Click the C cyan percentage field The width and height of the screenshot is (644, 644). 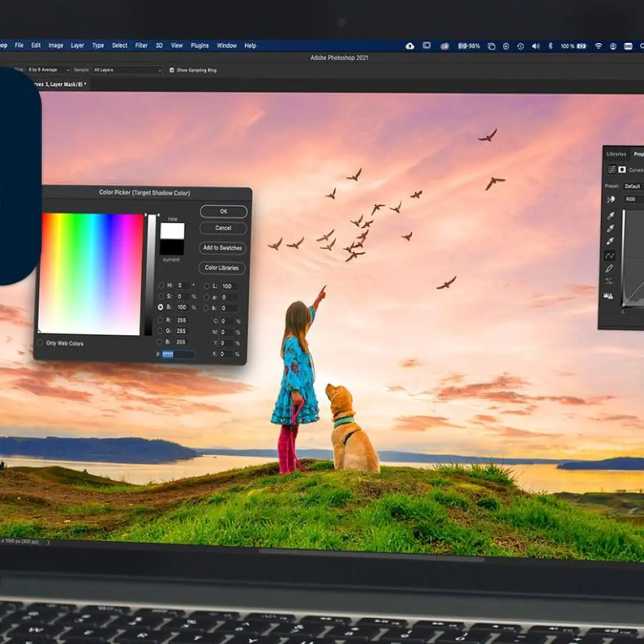point(226,321)
